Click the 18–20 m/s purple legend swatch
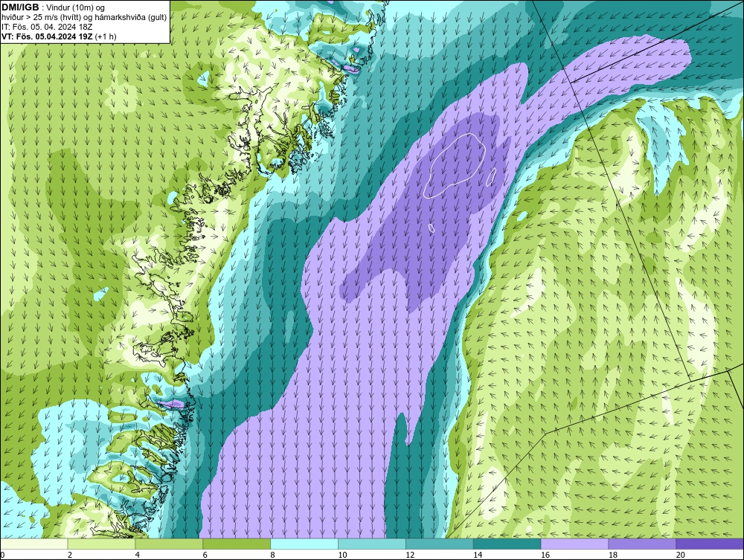This screenshot has height=560, width=744. click(x=642, y=544)
